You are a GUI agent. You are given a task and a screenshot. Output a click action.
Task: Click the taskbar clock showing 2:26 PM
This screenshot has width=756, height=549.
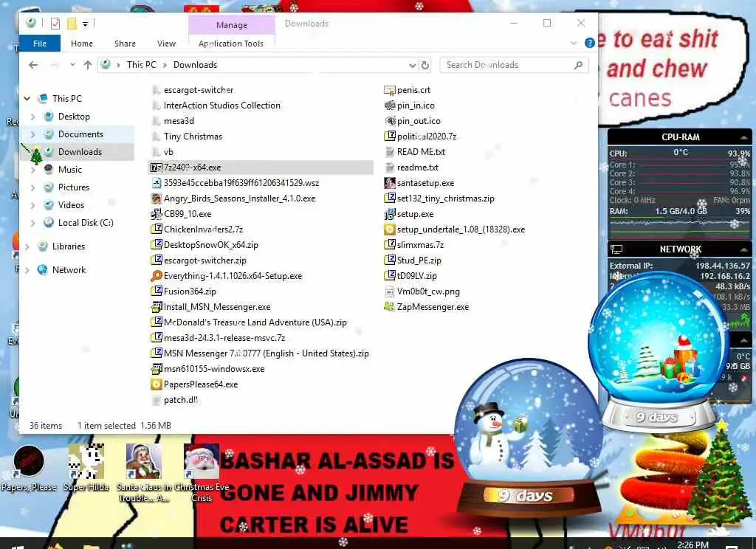693,544
